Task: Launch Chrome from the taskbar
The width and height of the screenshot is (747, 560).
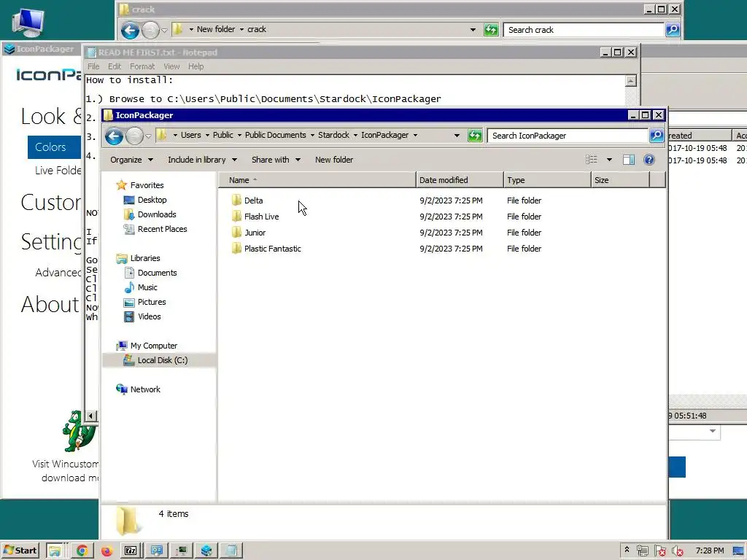Action: (82, 551)
